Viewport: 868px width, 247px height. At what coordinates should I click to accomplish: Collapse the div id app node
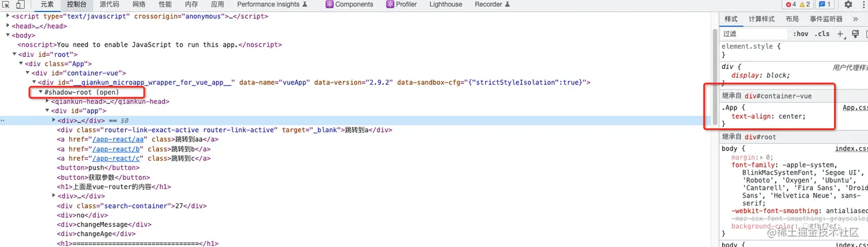[x=47, y=111]
